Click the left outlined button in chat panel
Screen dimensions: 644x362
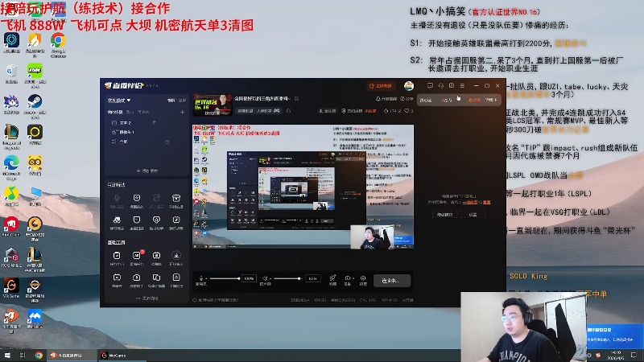(x=445, y=215)
